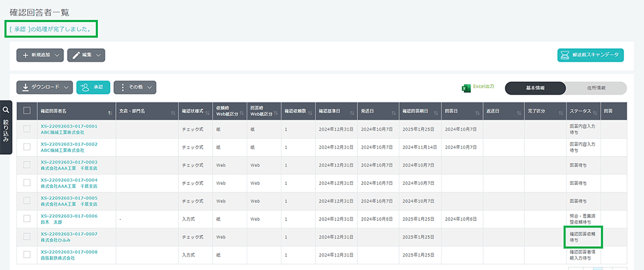
Task: Click the magnifier icon on 絞り込み side tab
Action: coord(6,110)
